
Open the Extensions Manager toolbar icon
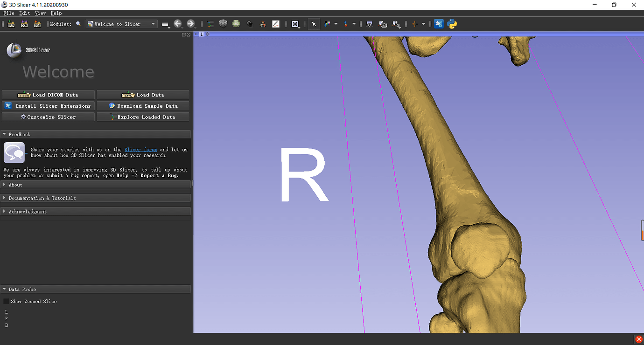(439, 24)
